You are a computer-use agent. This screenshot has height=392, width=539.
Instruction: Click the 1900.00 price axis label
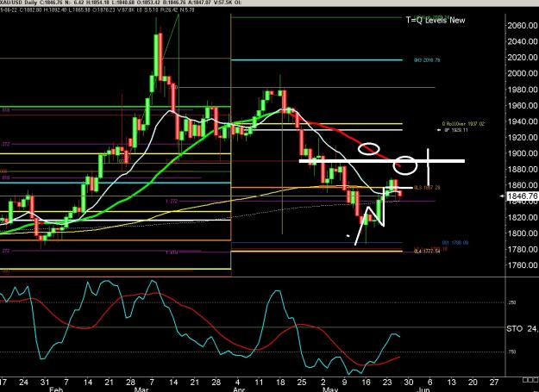pyautogui.click(x=522, y=153)
